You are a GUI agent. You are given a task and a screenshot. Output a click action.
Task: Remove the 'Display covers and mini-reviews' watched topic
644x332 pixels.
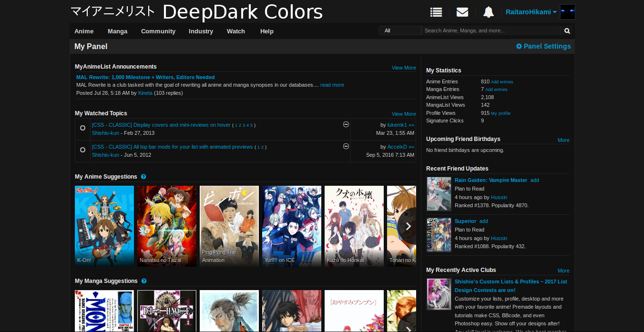point(346,124)
